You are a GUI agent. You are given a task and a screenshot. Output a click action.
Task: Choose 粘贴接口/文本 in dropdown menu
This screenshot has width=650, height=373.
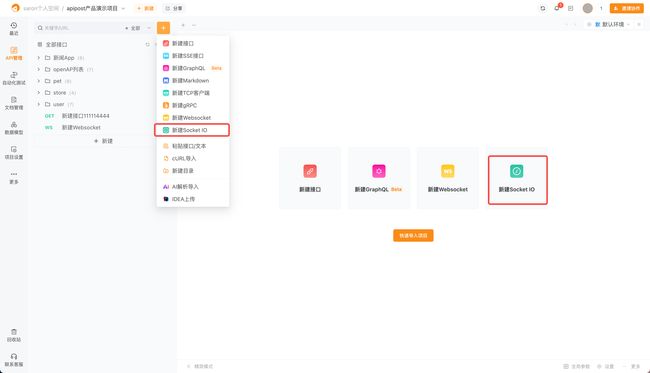[x=193, y=146]
